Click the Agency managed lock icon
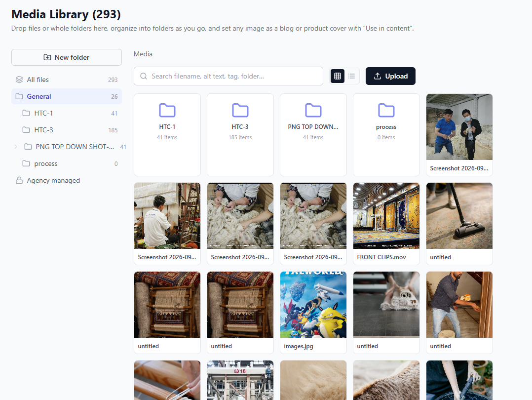Viewport: 532px width, 400px height. [19, 180]
